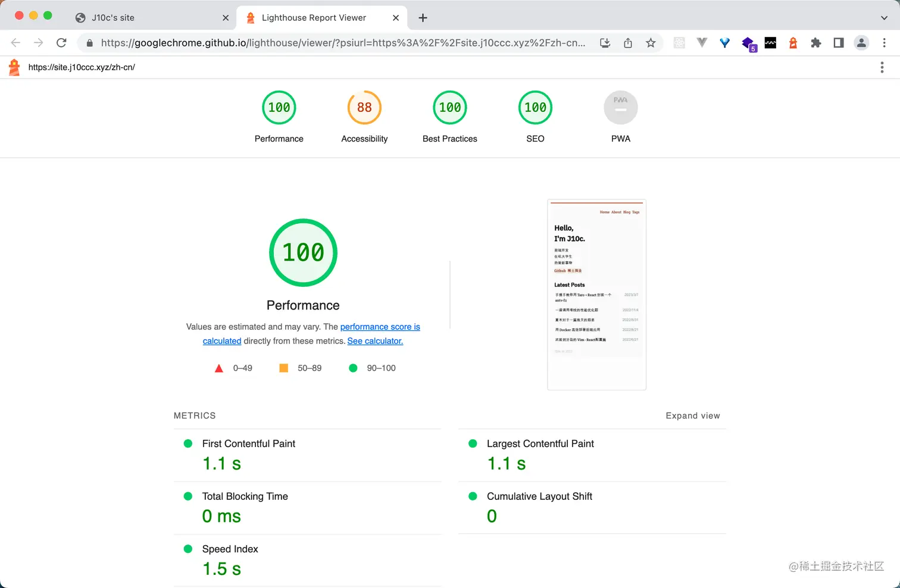
Task: Click the METRICS section heading
Action: point(195,415)
